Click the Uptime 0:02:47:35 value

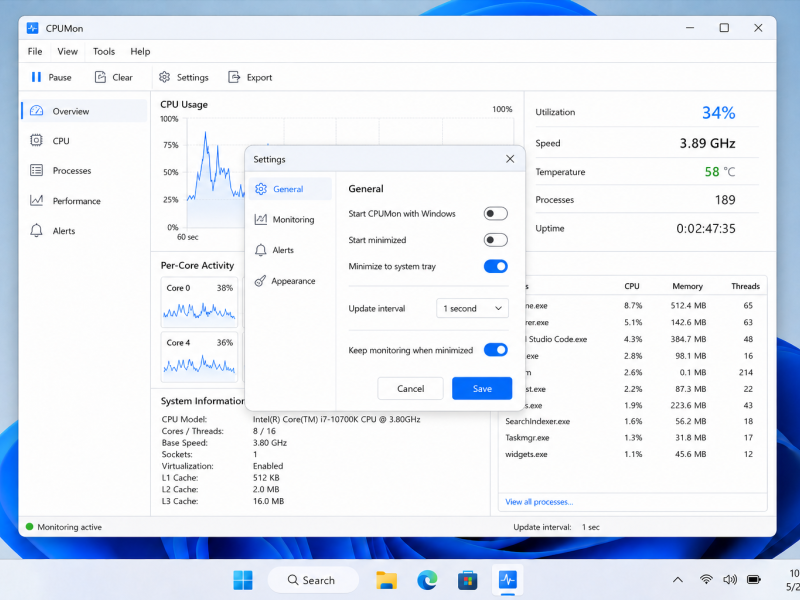click(706, 229)
